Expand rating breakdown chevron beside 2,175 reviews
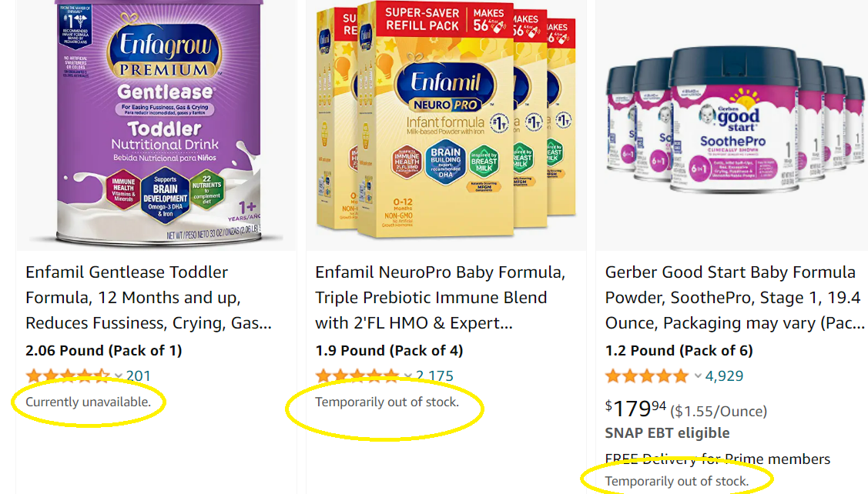This screenshot has width=868, height=494. coord(408,376)
